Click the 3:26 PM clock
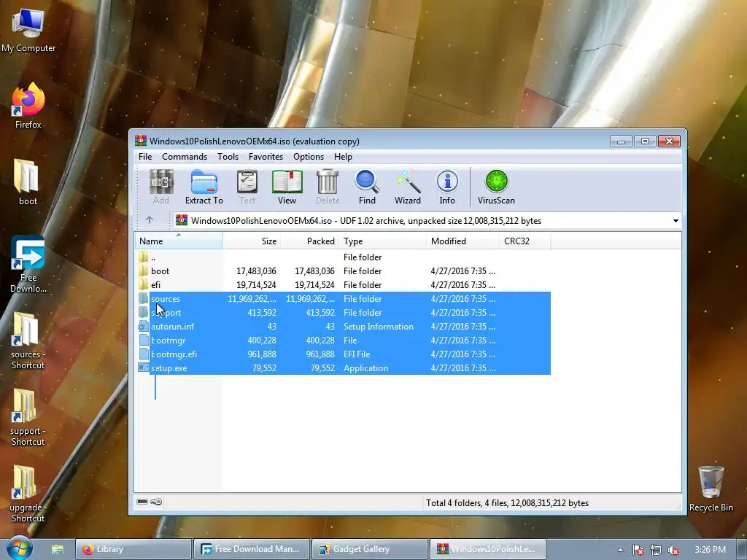747x560 pixels. (710, 550)
